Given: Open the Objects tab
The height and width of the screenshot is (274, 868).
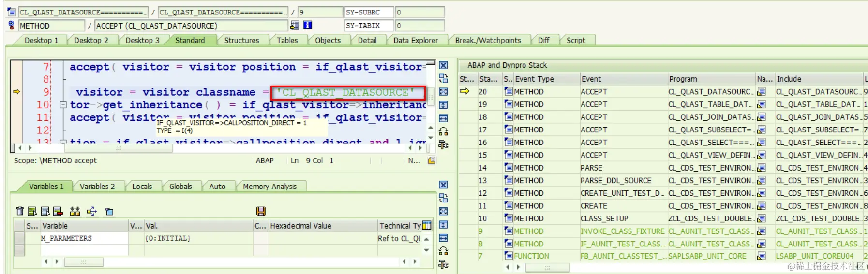Looking at the screenshot, I should point(328,40).
